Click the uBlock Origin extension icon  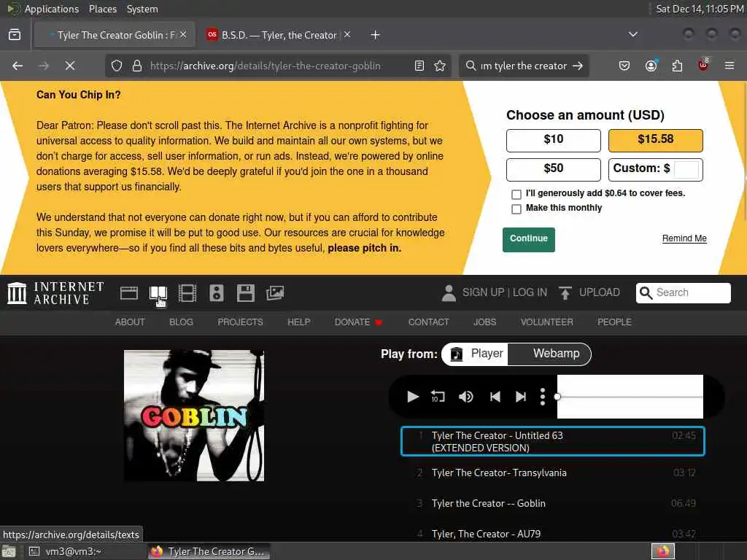click(x=703, y=65)
